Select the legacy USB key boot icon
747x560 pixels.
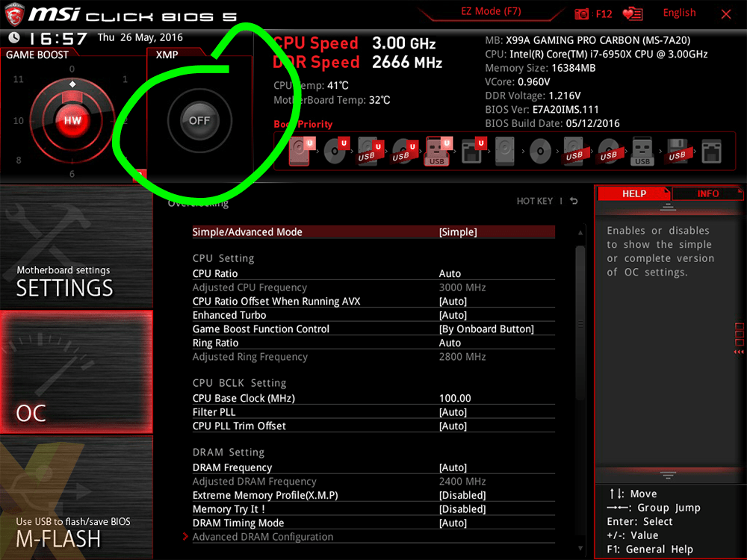pyautogui.click(x=642, y=151)
